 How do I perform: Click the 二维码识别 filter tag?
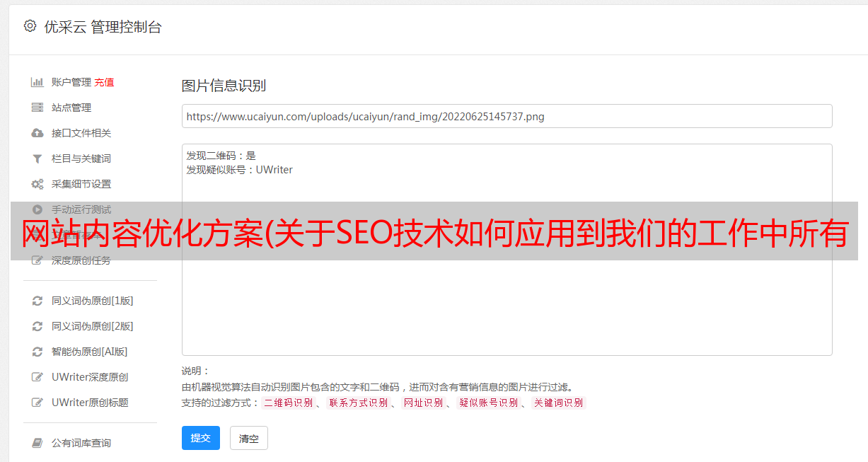[x=288, y=403]
